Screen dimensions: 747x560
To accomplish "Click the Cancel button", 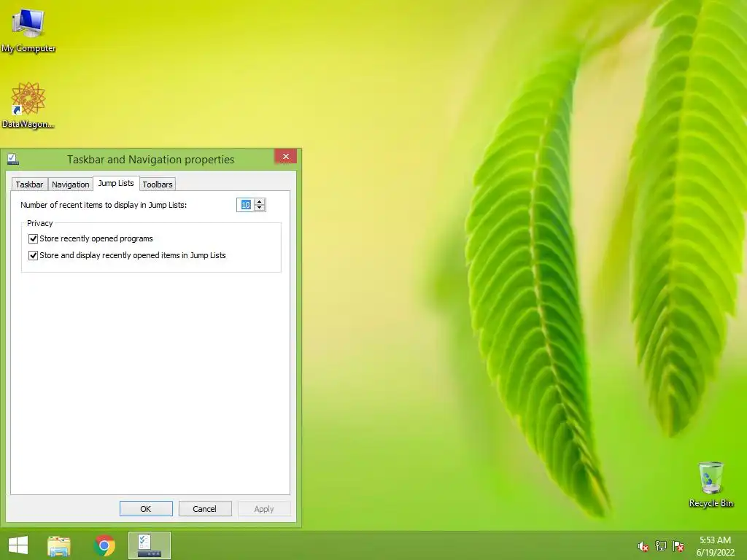I will [205, 508].
